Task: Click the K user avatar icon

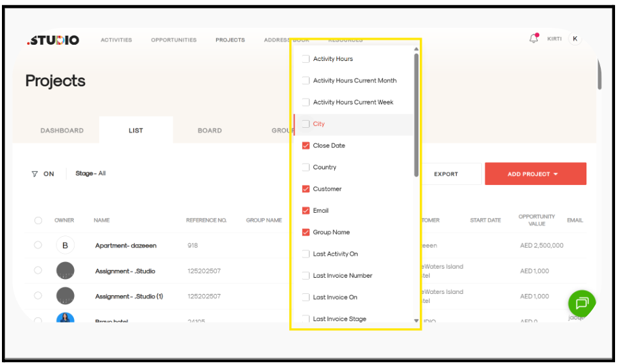Action: [574, 39]
